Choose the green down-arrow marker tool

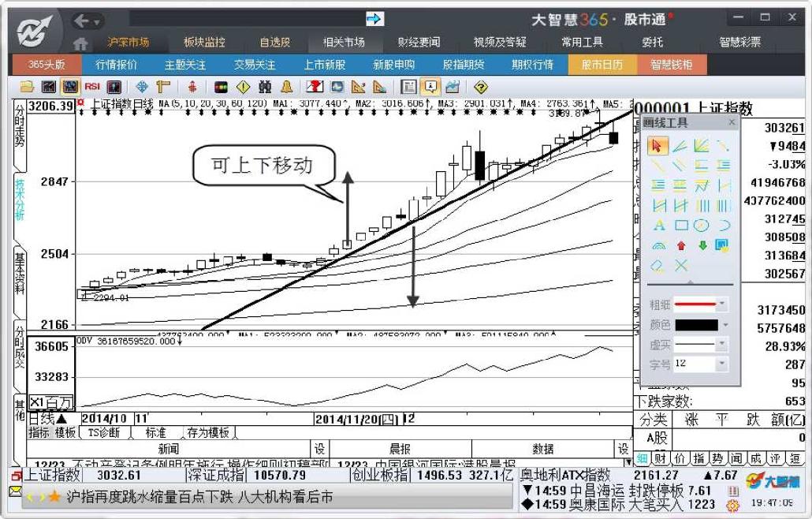click(x=702, y=245)
